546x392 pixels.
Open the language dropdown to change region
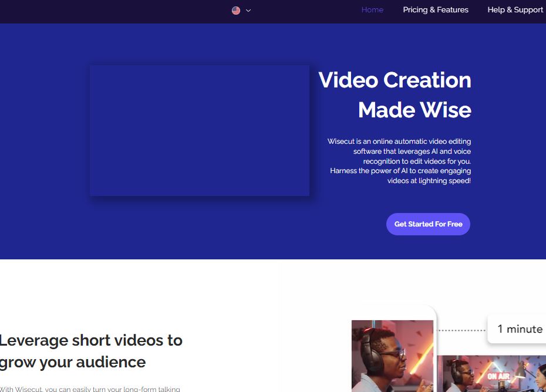tap(241, 11)
